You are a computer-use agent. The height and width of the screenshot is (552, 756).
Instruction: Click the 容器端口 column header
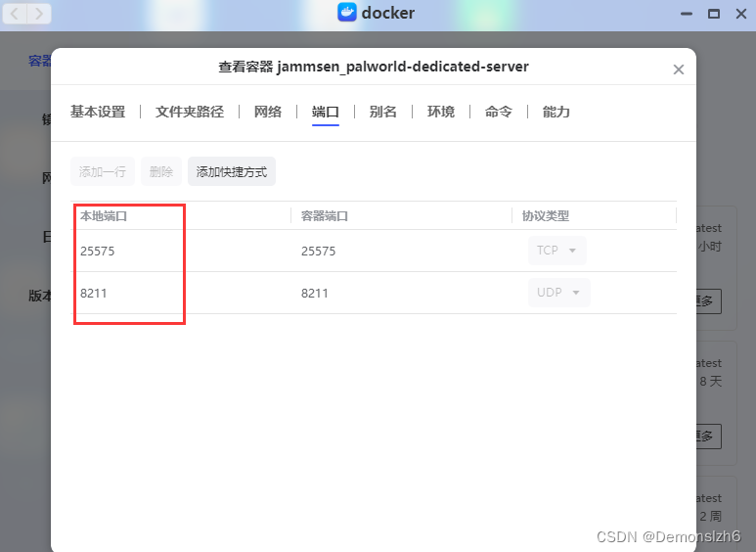pyautogui.click(x=325, y=215)
